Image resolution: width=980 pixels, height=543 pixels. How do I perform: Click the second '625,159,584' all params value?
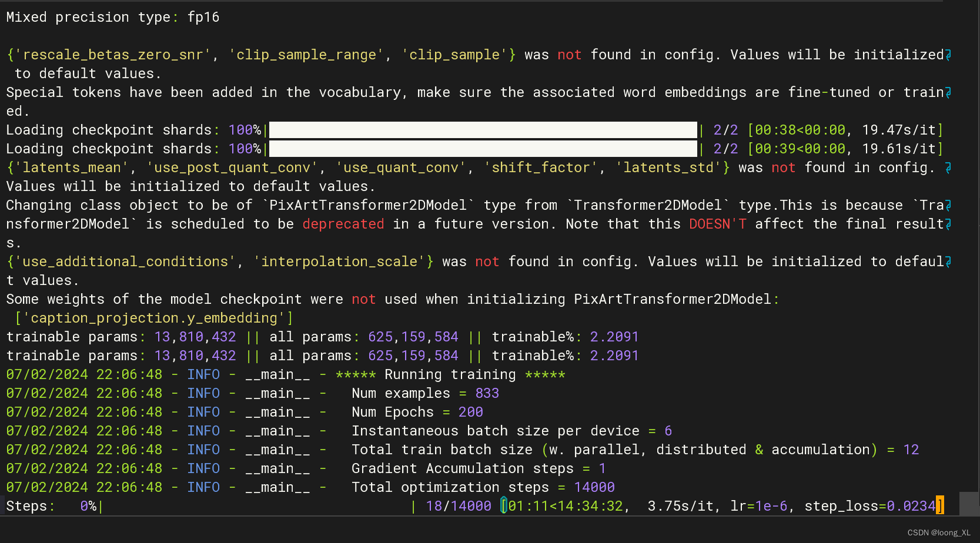(x=413, y=356)
